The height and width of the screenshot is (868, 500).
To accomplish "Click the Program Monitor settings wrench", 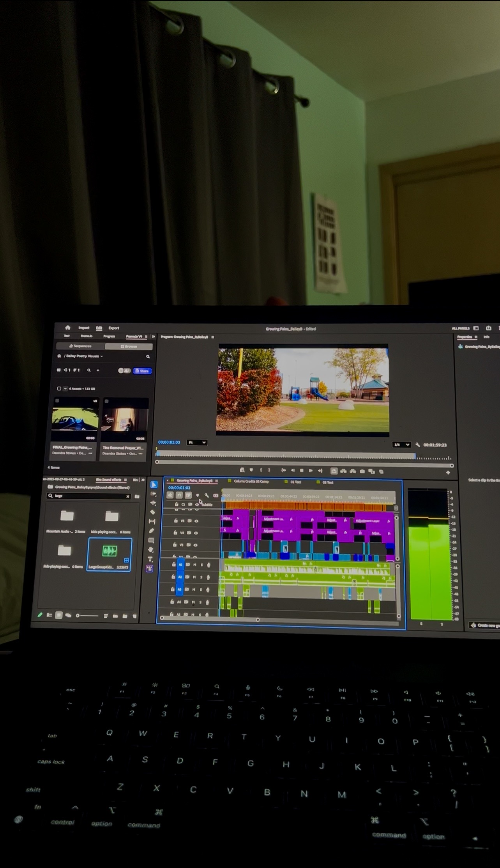I will point(417,445).
